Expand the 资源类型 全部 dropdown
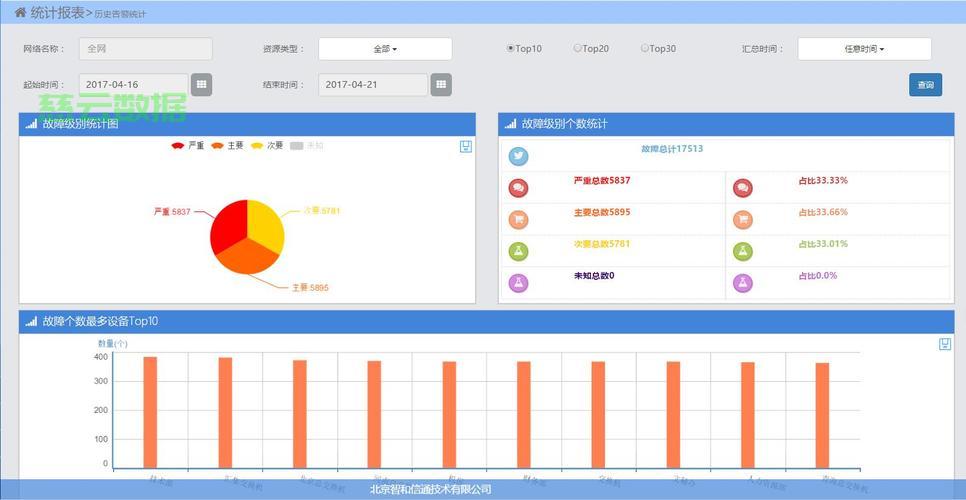This screenshot has width=966, height=500. 385,49
